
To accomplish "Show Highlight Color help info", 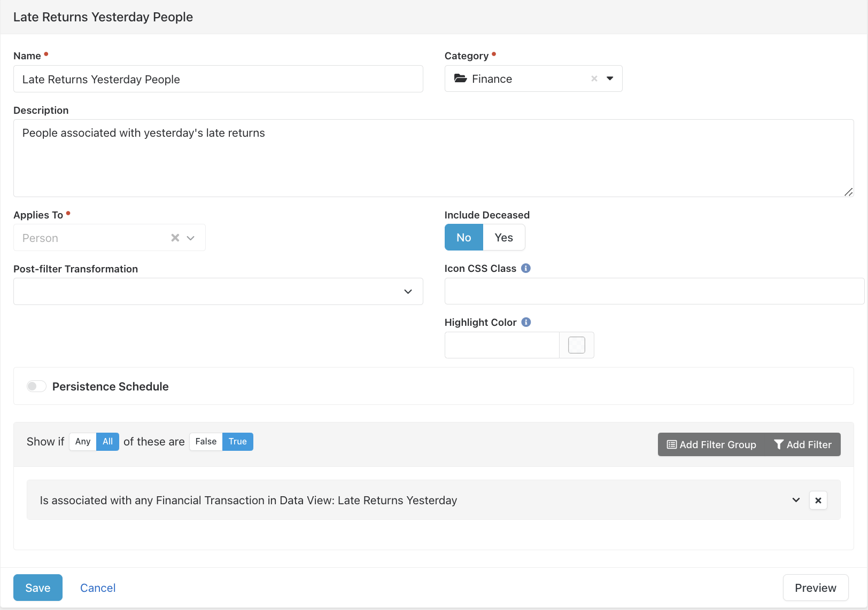I will (x=526, y=322).
